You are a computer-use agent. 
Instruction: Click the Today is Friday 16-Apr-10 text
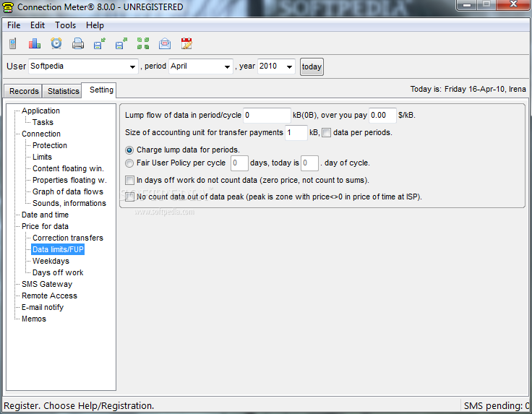[468, 89]
